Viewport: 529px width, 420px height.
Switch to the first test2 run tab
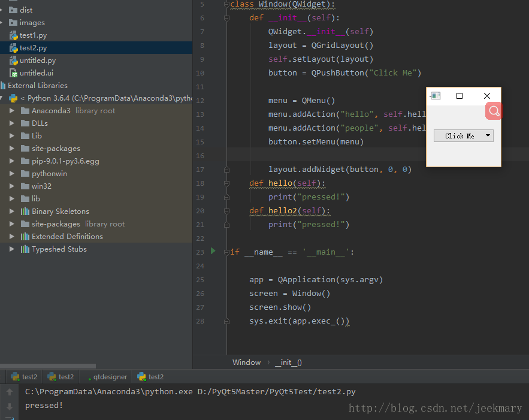(25, 377)
